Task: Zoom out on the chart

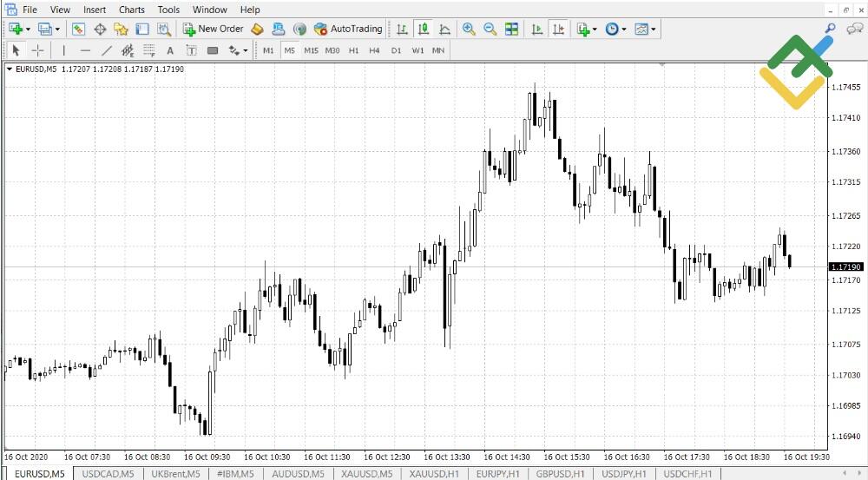Action: point(490,29)
